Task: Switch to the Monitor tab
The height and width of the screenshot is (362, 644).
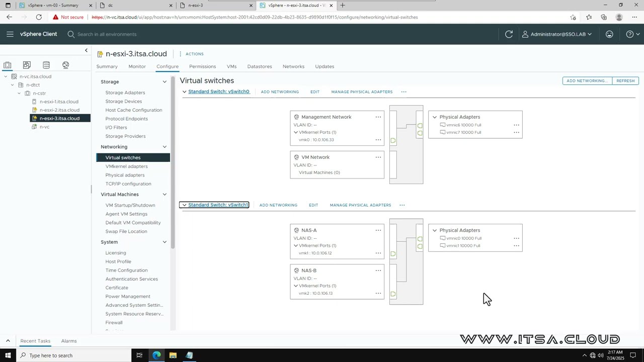Action: [137, 66]
